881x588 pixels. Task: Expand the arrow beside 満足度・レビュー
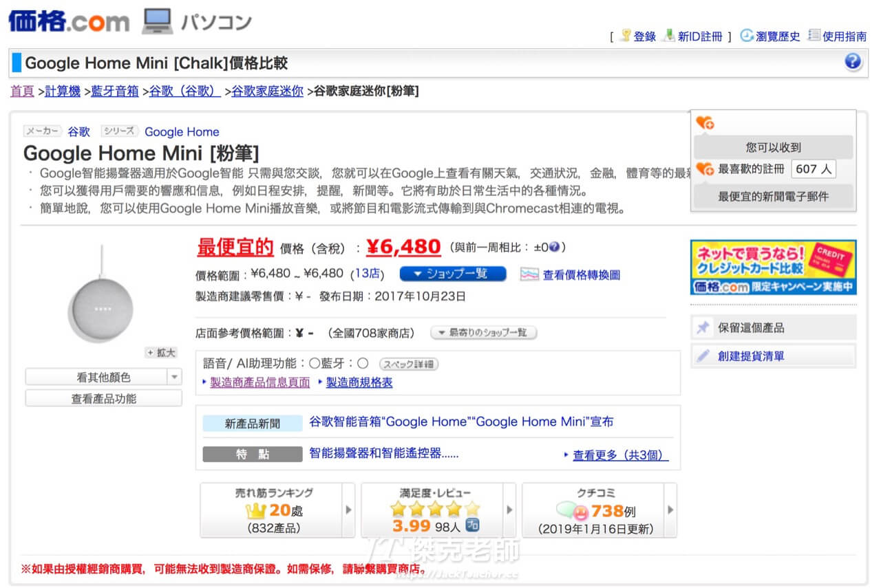pos(509,510)
